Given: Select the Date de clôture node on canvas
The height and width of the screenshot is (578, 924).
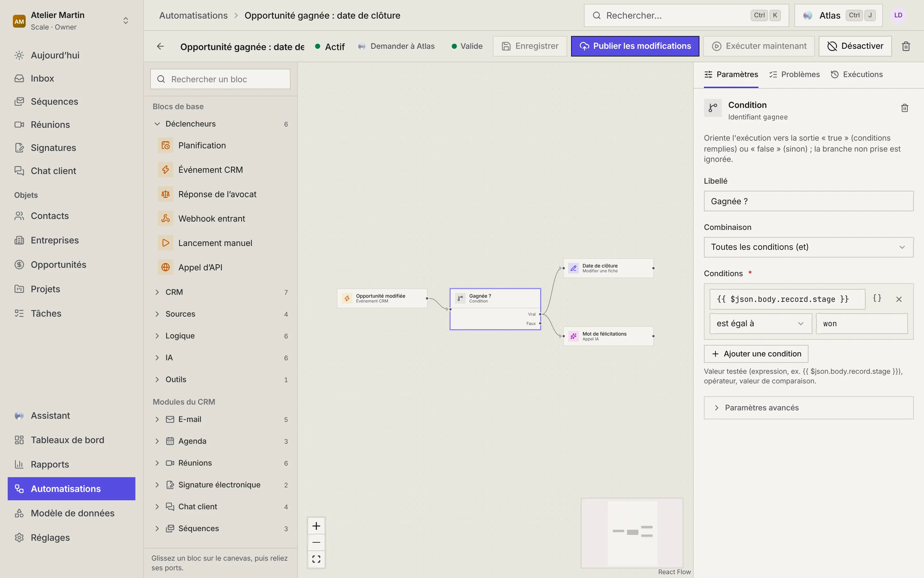Looking at the screenshot, I should click(608, 268).
